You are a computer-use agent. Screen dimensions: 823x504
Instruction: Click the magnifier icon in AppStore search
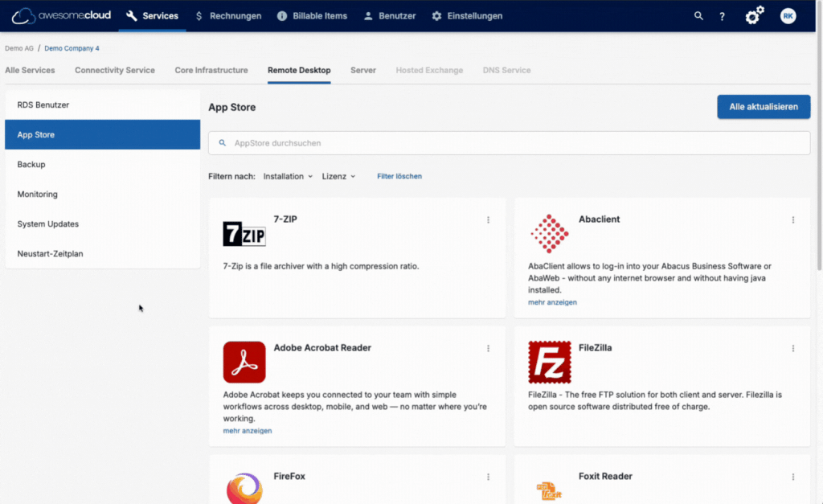[x=223, y=143]
